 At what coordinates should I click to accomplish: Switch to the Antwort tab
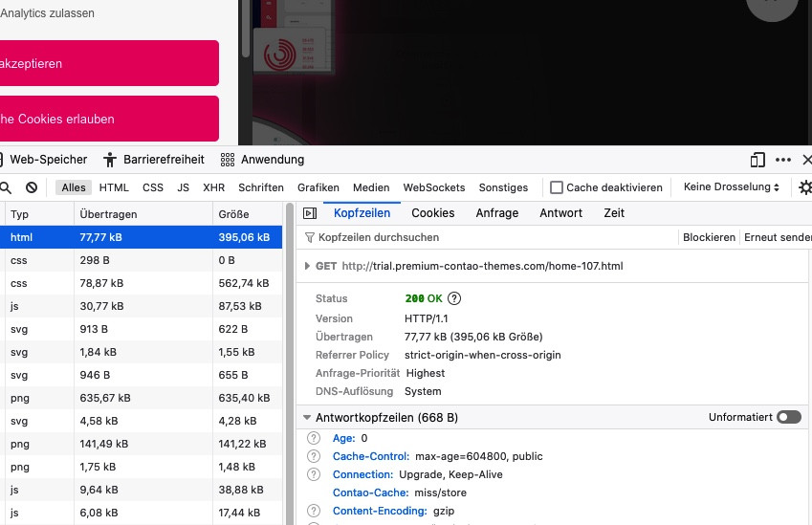[560, 213]
